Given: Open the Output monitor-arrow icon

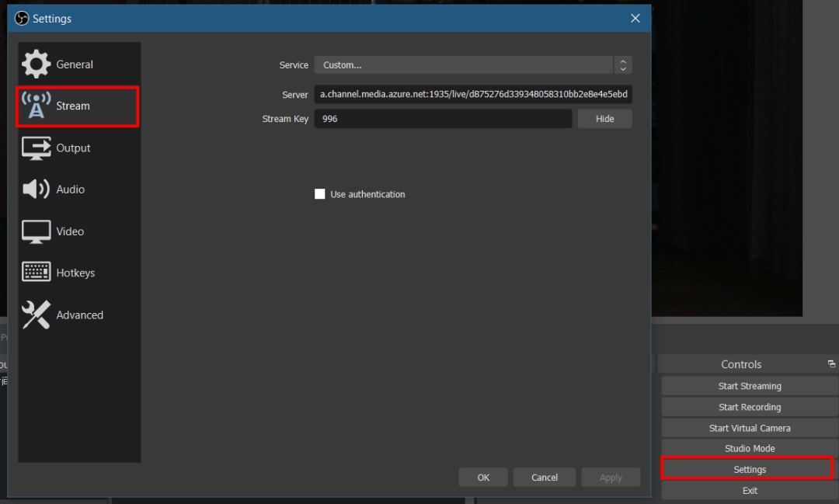Looking at the screenshot, I should (x=36, y=148).
